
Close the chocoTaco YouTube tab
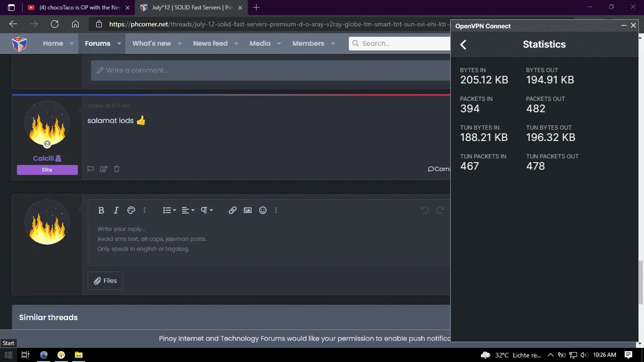127,8
